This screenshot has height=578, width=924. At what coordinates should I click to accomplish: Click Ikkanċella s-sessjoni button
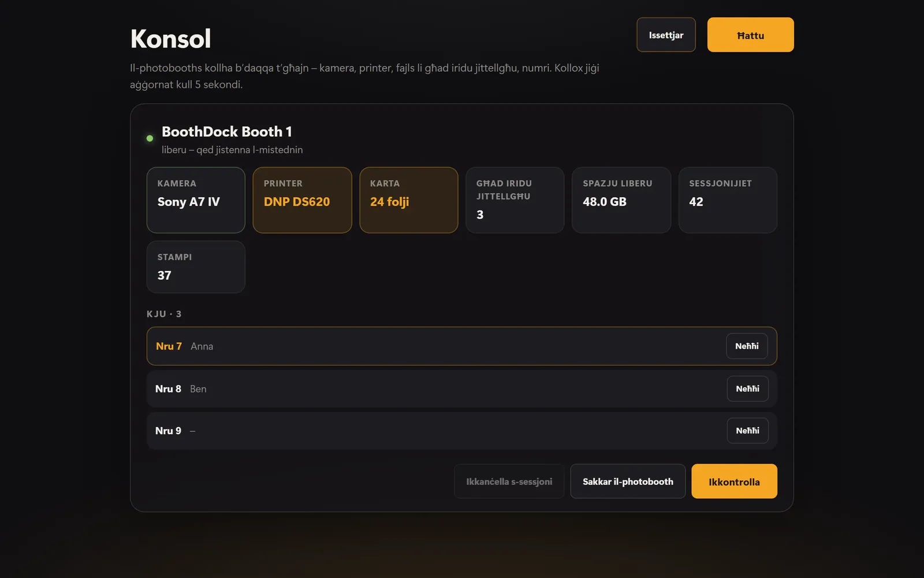pos(509,481)
